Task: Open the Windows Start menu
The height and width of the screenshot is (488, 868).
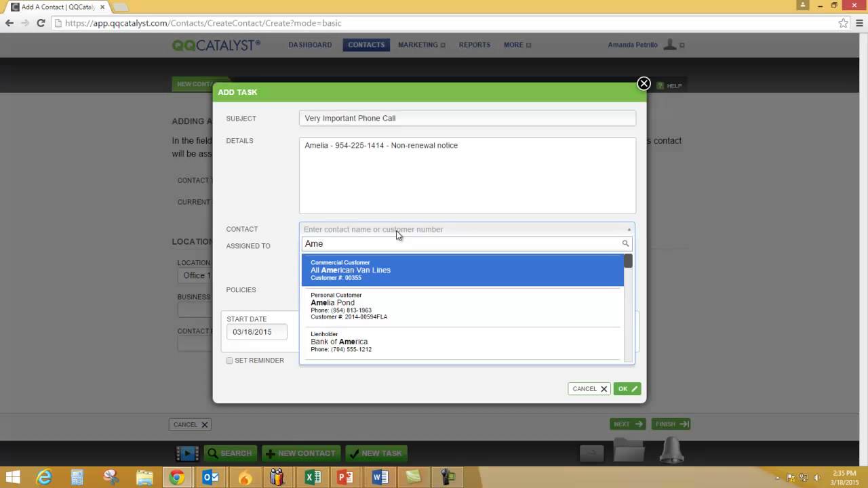Action: click(x=12, y=477)
